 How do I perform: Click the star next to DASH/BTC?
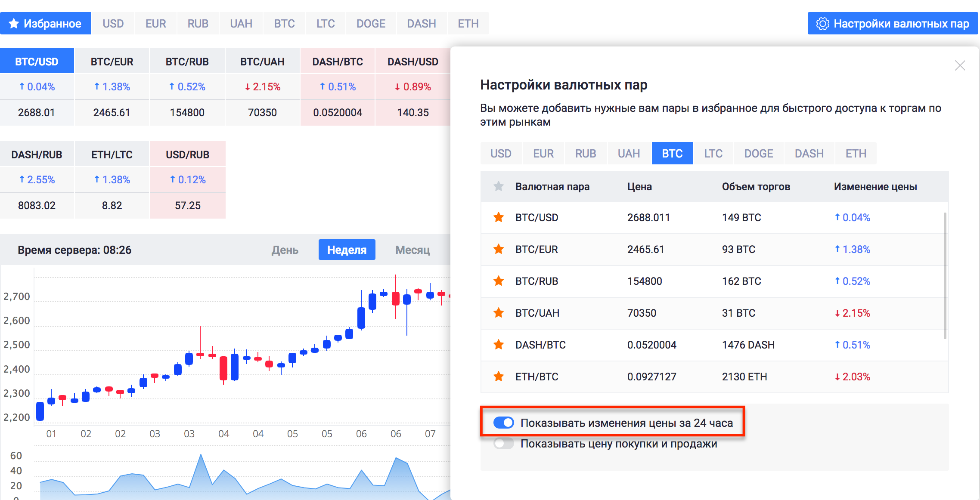point(499,345)
